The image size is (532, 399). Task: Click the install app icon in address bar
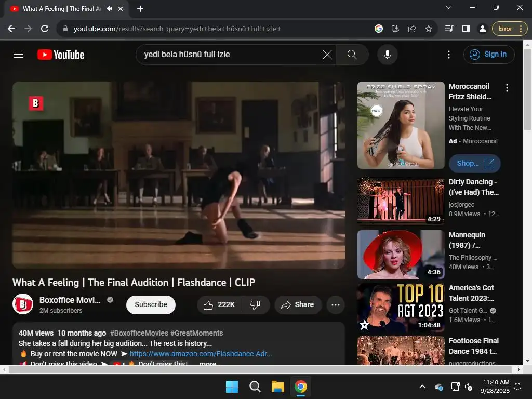coord(395,29)
